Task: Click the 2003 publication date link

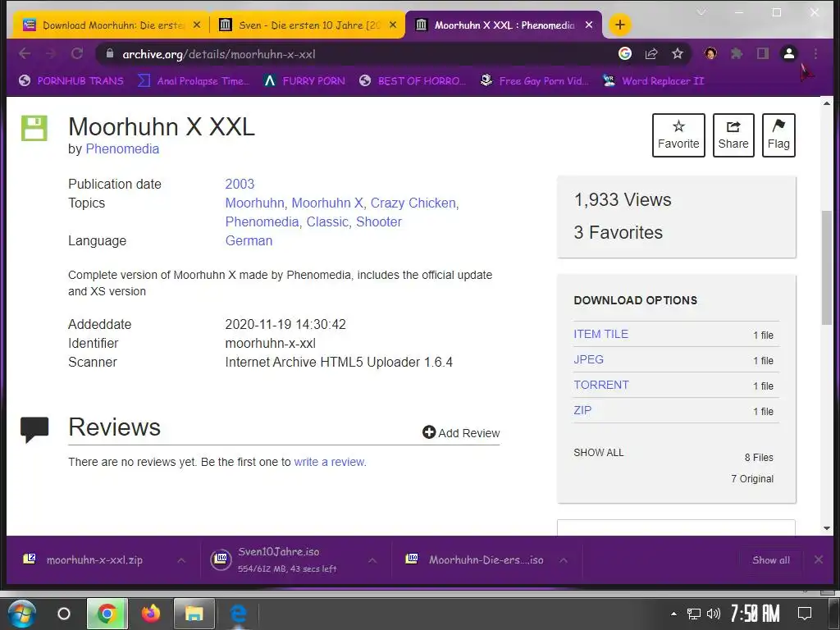Action: 240,185
